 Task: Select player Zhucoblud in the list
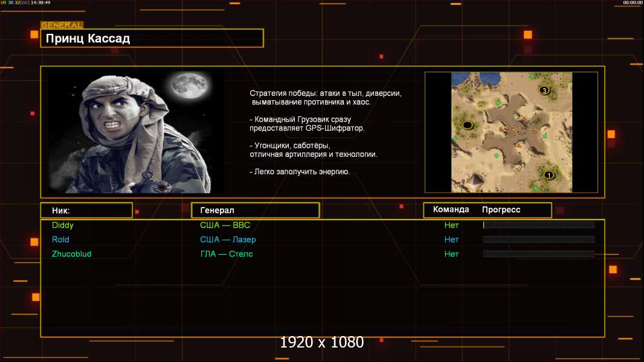(71, 254)
